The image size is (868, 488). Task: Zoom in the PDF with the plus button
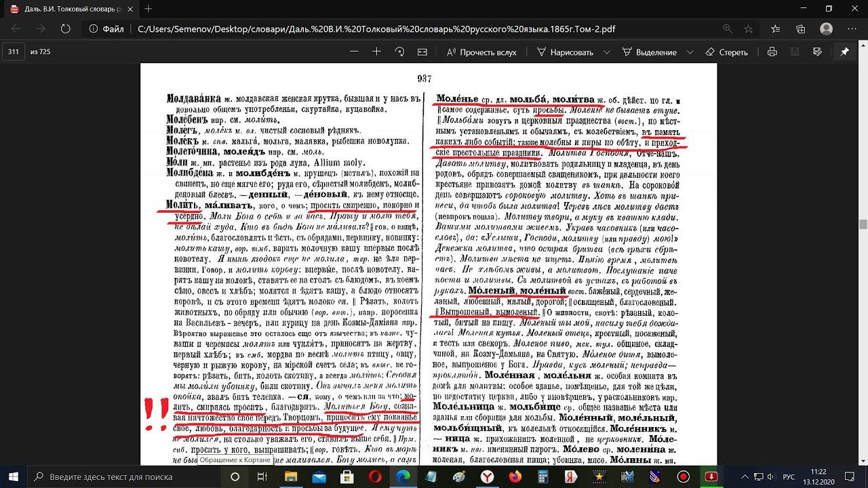pos(377,52)
